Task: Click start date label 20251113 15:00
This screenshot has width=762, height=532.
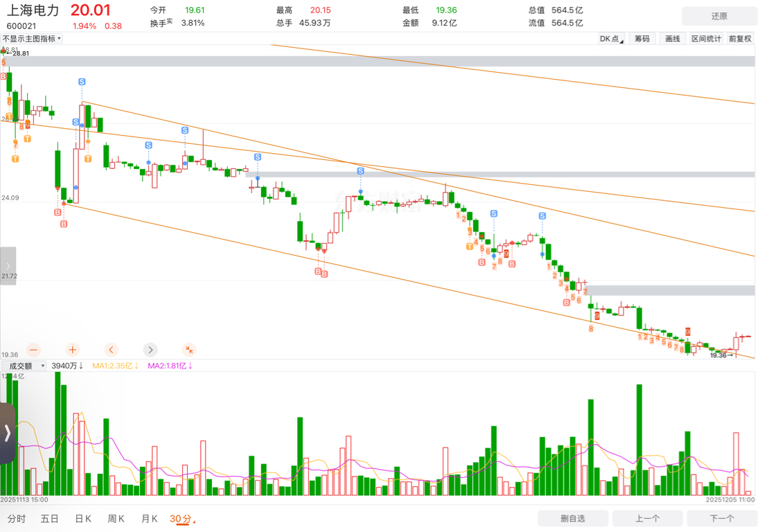Action: point(24,499)
